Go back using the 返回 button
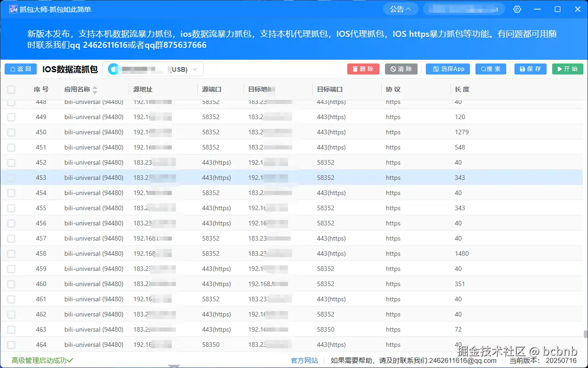Viewport: 588px width, 368px height. (x=20, y=69)
